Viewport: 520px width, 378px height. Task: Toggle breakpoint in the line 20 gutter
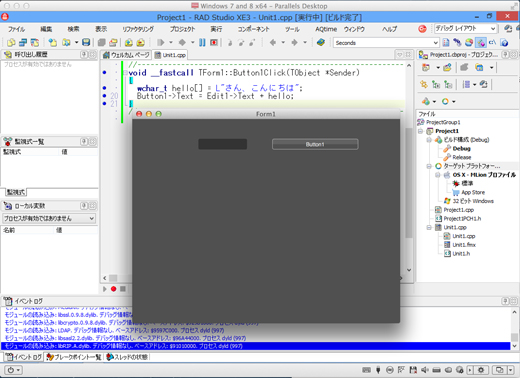point(105,96)
